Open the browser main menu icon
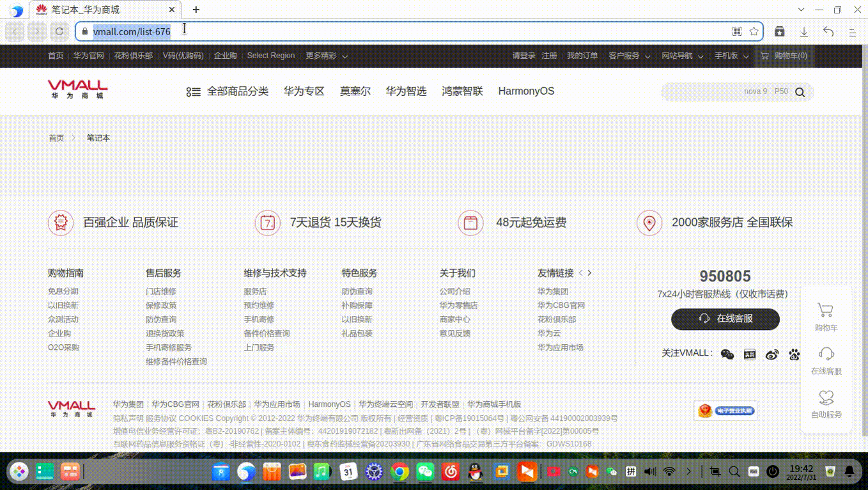The image size is (868, 490). (x=852, y=31)
